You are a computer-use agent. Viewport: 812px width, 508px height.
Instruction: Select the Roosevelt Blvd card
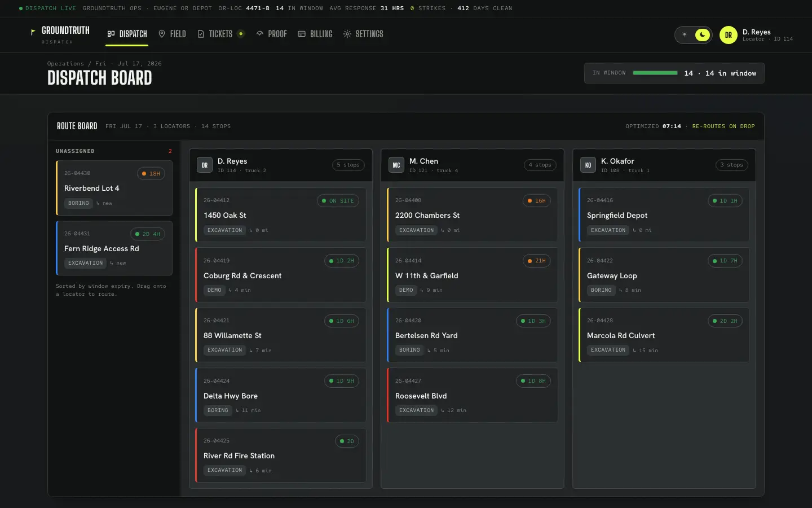[473, 396]
